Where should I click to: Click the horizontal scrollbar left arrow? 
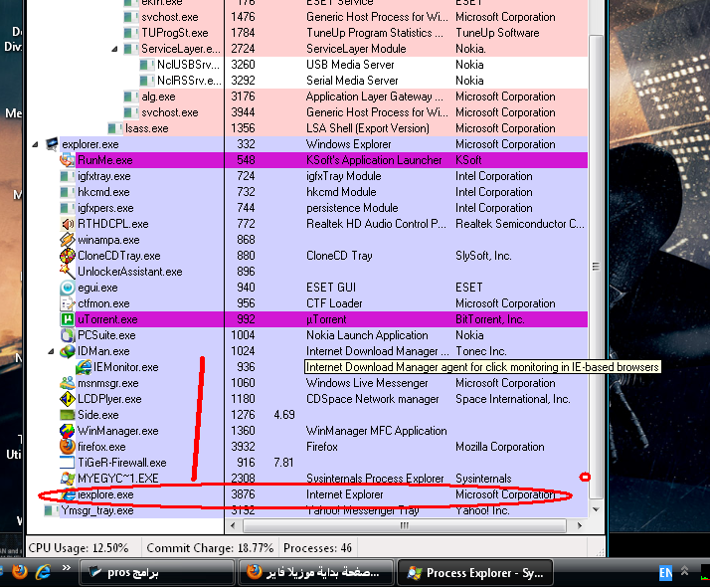233,525
